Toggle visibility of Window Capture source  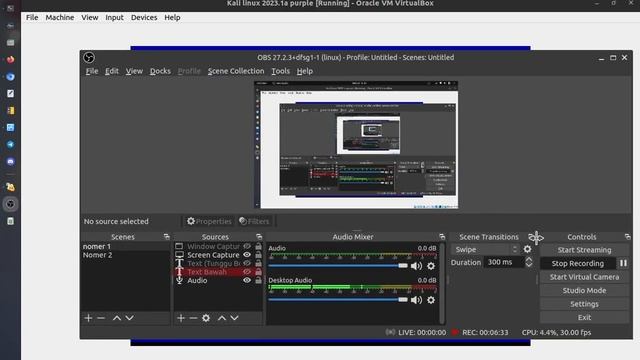tap(247, 246)
